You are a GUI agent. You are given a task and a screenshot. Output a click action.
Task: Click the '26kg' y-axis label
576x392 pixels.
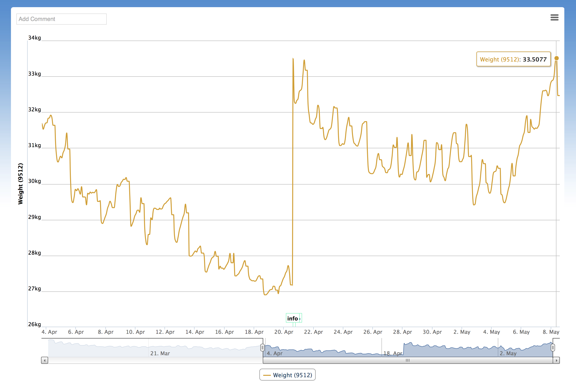coord(35,324)
